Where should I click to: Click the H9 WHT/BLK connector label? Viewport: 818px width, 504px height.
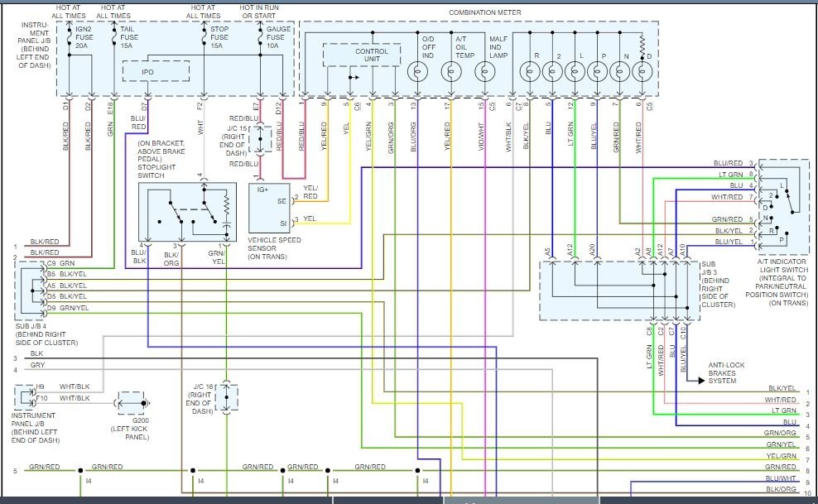[x=63, y=386]
